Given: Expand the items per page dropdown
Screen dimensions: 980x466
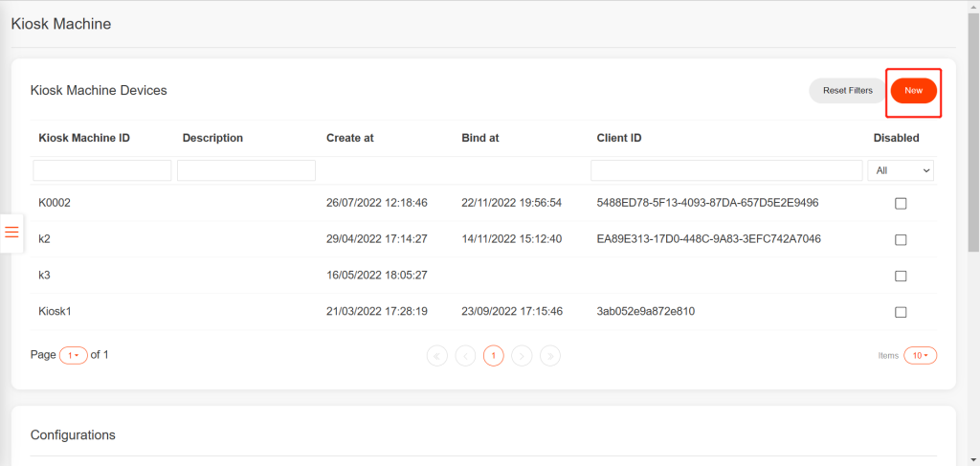Looking at the screenshot, I should coord(920,355).
